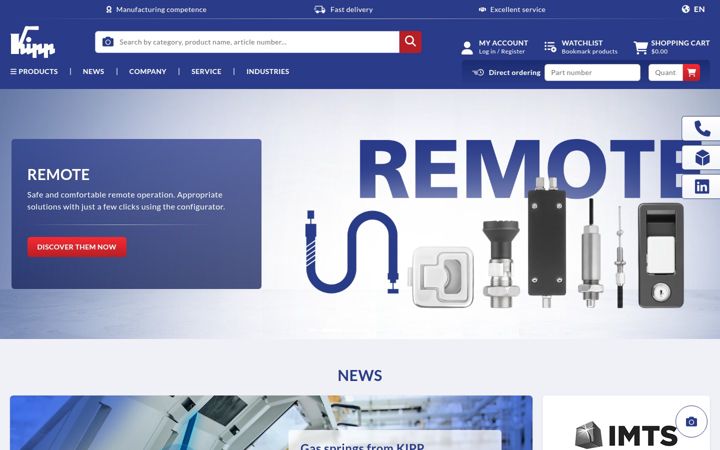
Task: Click the My Account user icon
Action: 467,47
